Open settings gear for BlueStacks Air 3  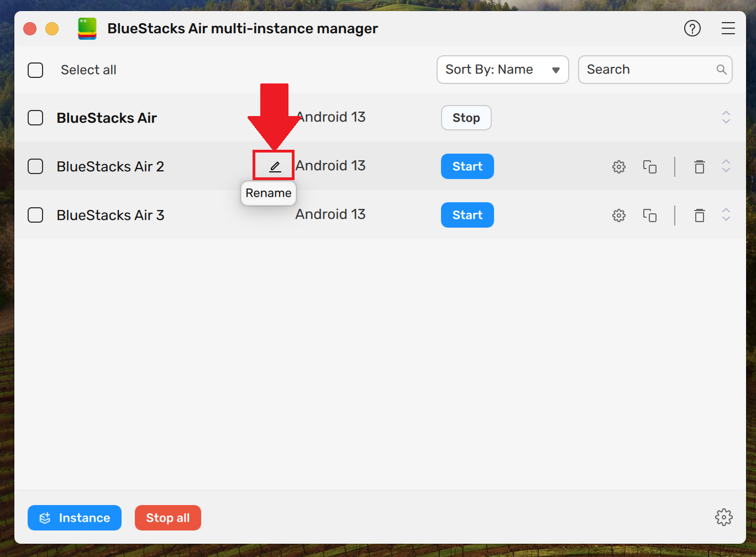[x=619, y=215]
